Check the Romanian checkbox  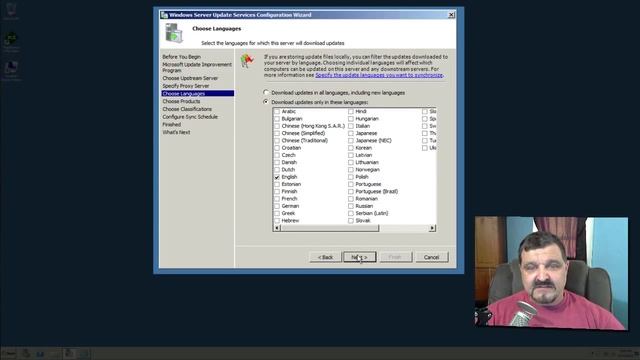[x=351, y=199]
